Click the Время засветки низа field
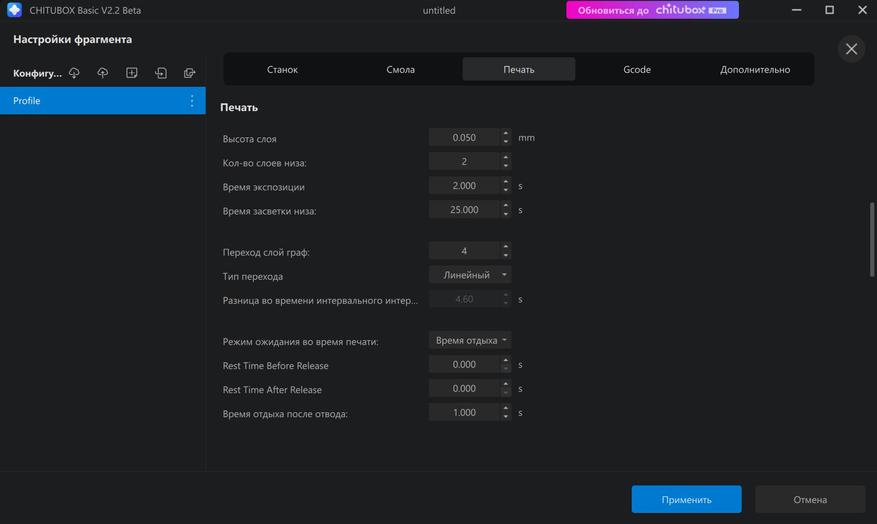 click(x=464, y=210)
